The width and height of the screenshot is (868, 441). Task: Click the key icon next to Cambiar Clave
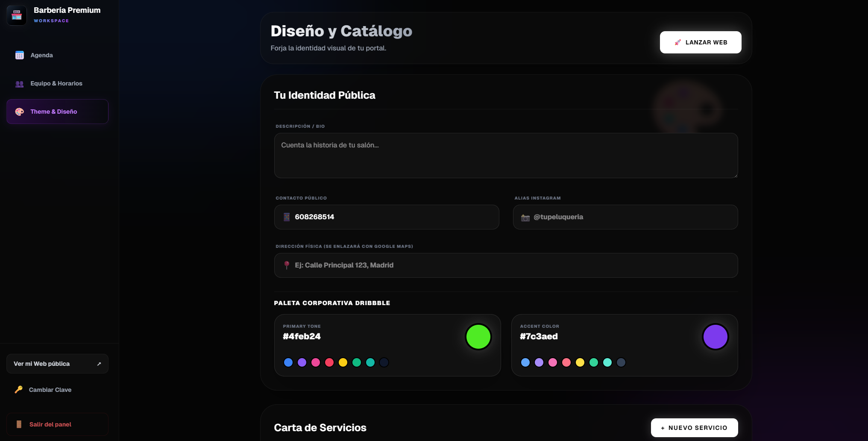18,390
